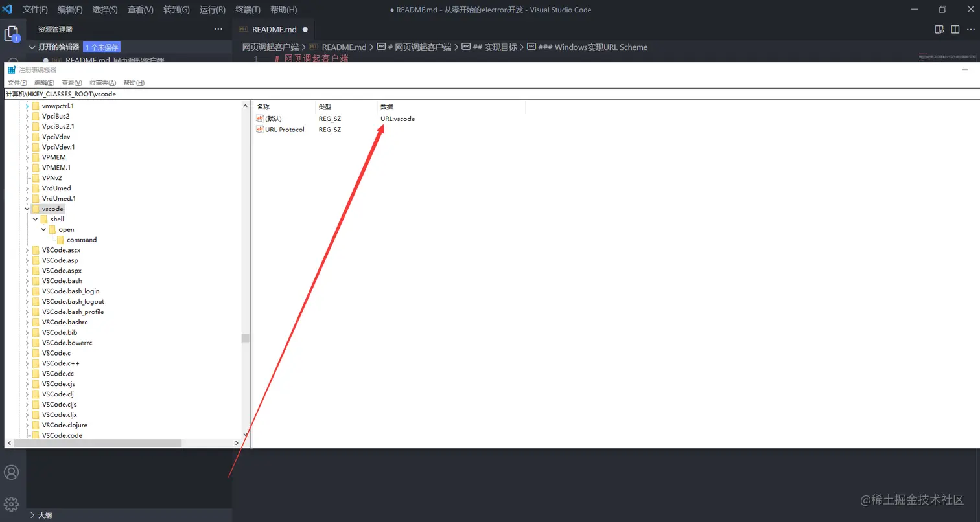Click the Registry Editor window icon
Screen dimensions: 980x522
[12, 70]
